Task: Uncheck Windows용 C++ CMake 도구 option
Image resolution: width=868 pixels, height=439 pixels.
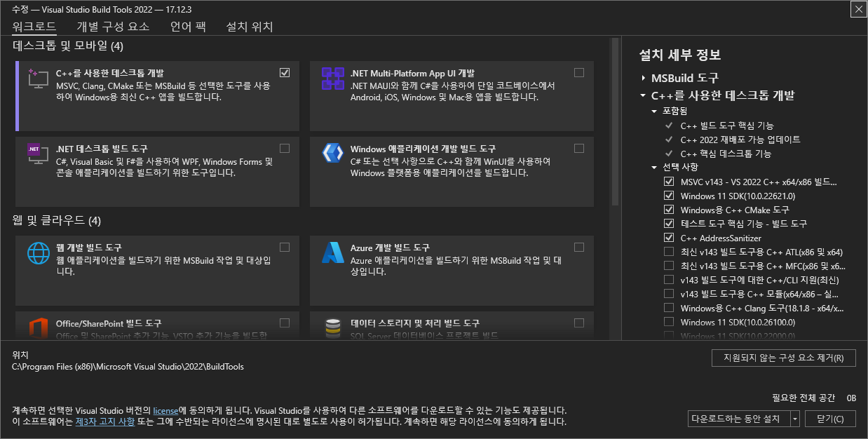Action: (x=668, y=210)
